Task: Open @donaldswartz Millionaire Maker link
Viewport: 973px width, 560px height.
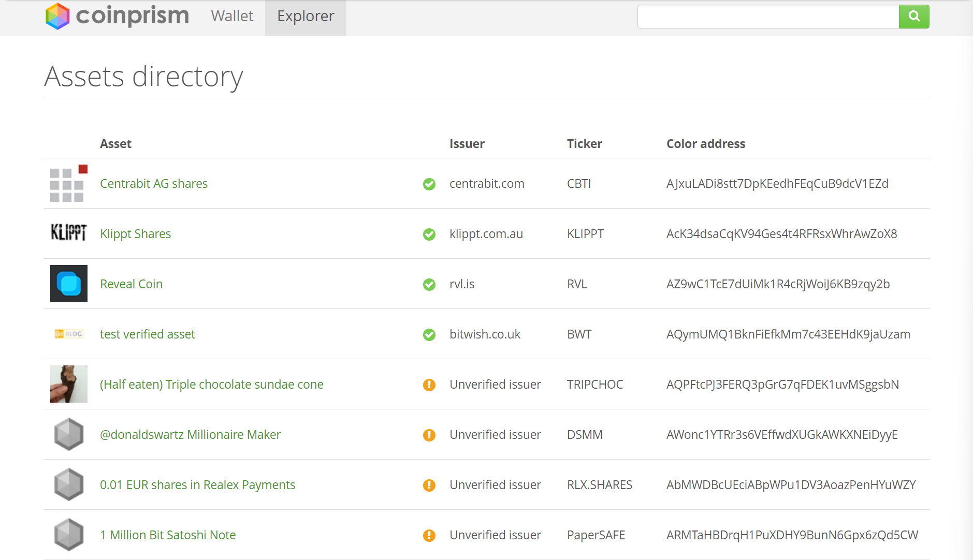Action: click(x=190, y=435)
